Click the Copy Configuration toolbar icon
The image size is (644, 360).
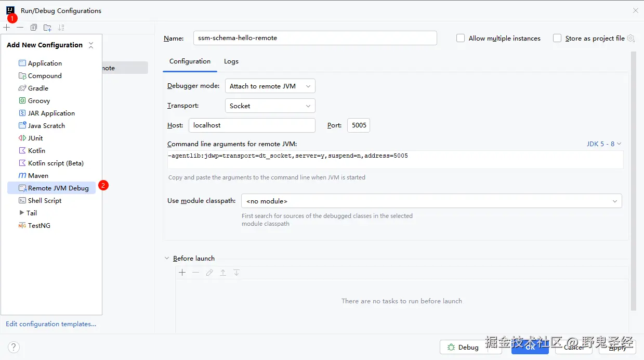tap(34, 27)
